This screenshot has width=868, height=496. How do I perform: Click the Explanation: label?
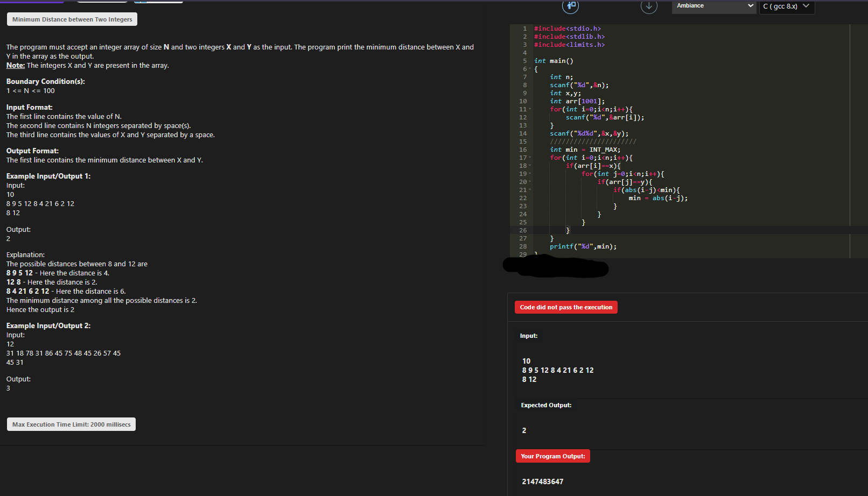point(25,254)
